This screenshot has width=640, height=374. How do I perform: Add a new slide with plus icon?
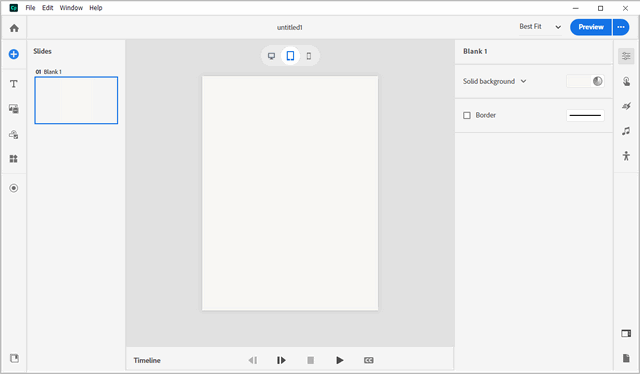pyautogui.click(x=14, y=54)
